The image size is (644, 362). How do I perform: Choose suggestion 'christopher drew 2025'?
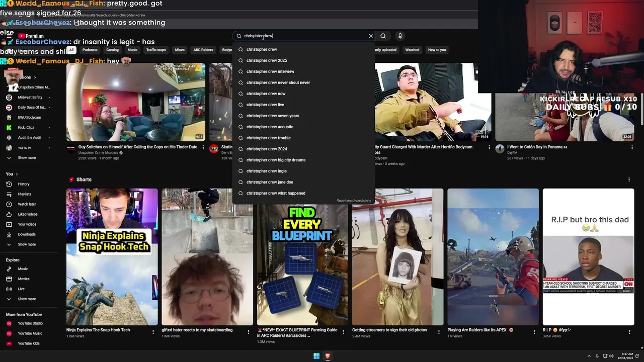(303, 60)
